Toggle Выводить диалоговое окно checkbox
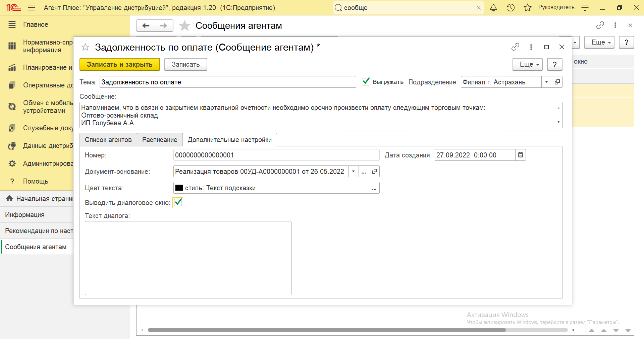This screenshot has height=339, width=644. pyautogui.click(x=178, y=202)
